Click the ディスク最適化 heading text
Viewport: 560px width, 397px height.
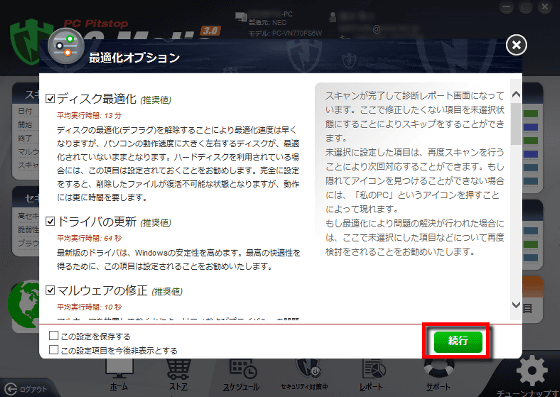click(x=96, y=99)
